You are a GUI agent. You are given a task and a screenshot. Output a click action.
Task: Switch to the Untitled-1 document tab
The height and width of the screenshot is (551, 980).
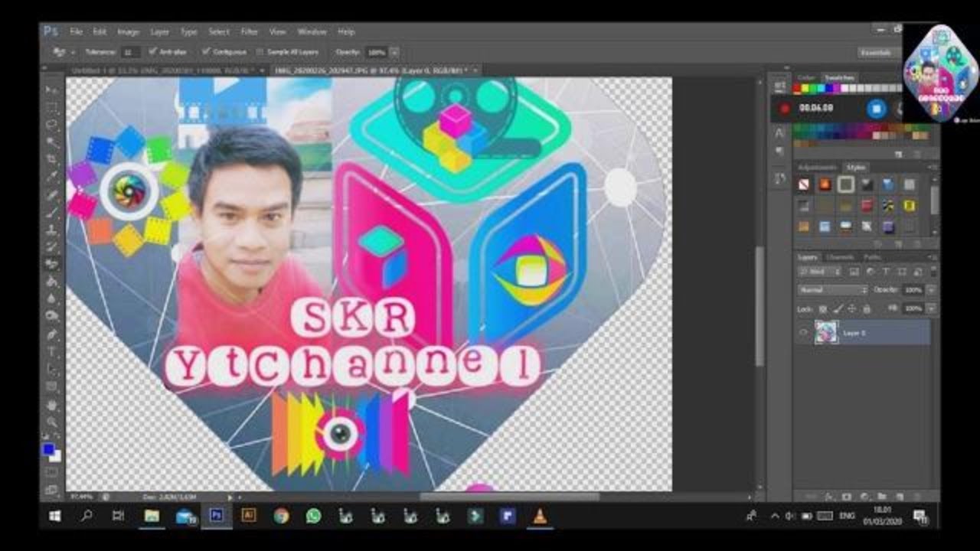[162, 70]
